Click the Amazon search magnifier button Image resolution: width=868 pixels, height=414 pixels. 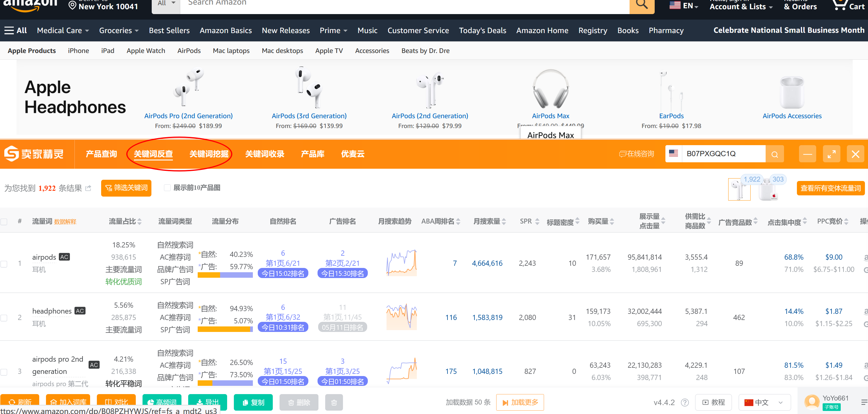tap(641, 4)
